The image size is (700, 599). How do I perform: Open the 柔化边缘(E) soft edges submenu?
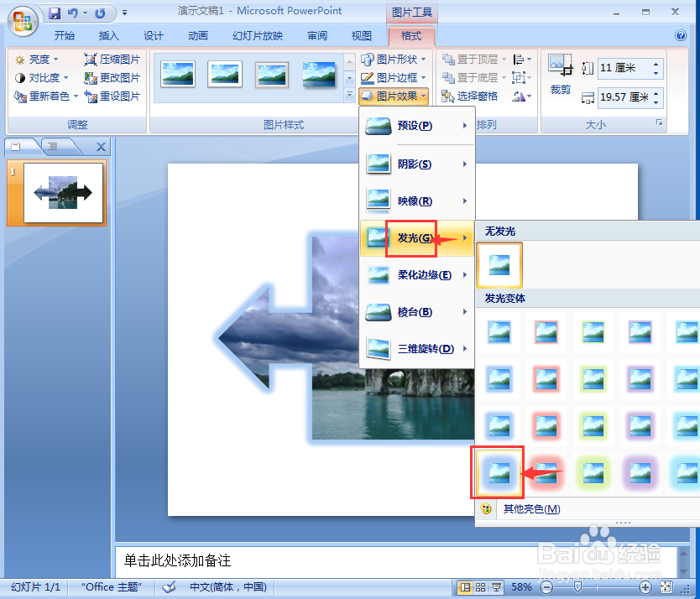pyautogui.click(x=416, y=275)
